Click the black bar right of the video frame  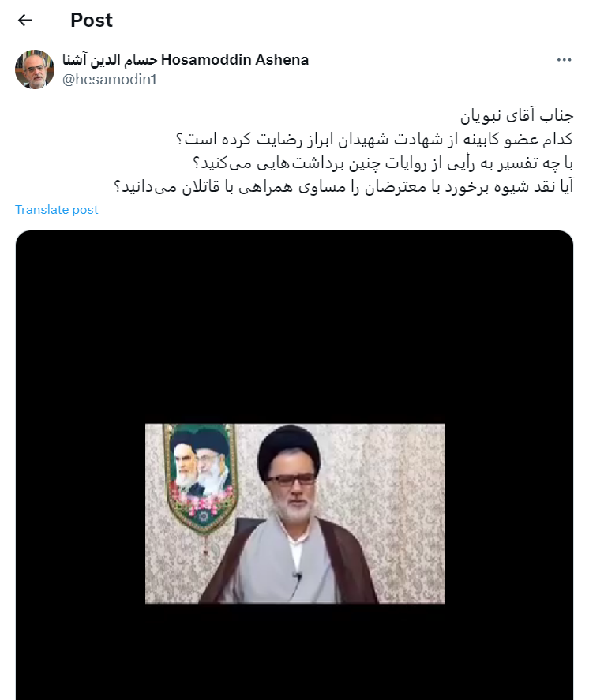pyautogui.click(x=508, y=514)
